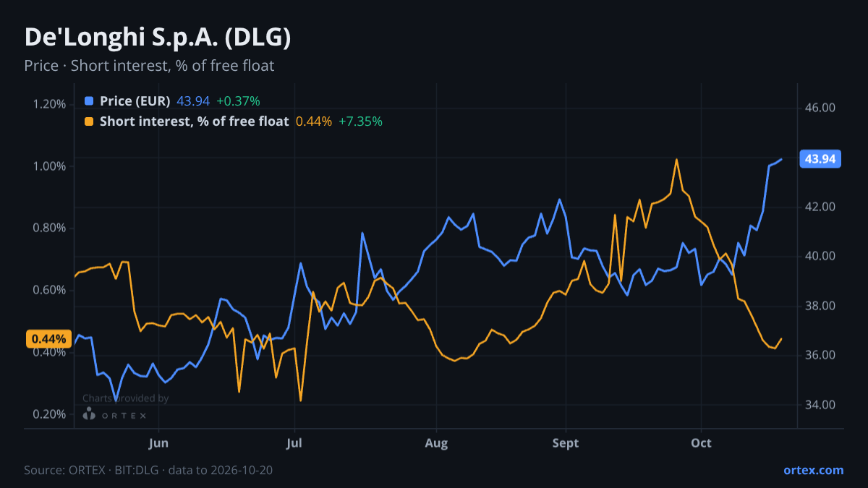Open the ortex.com link

pos(813,470)
